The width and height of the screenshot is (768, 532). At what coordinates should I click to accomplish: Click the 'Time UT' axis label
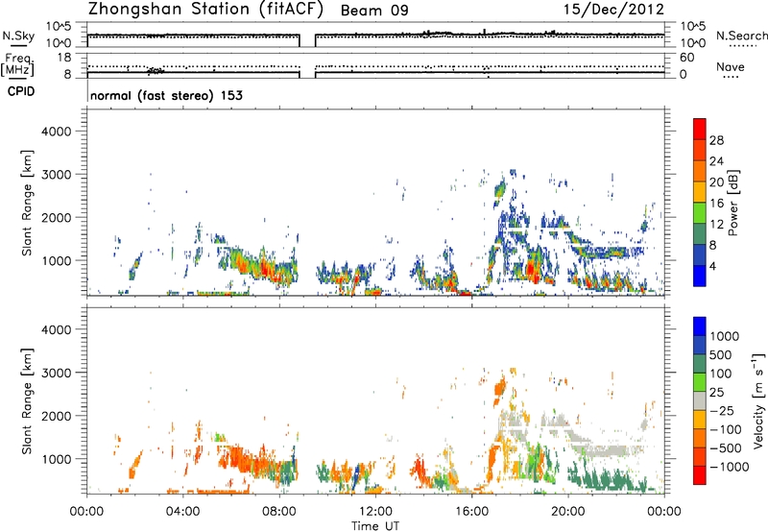pos(375,525)
